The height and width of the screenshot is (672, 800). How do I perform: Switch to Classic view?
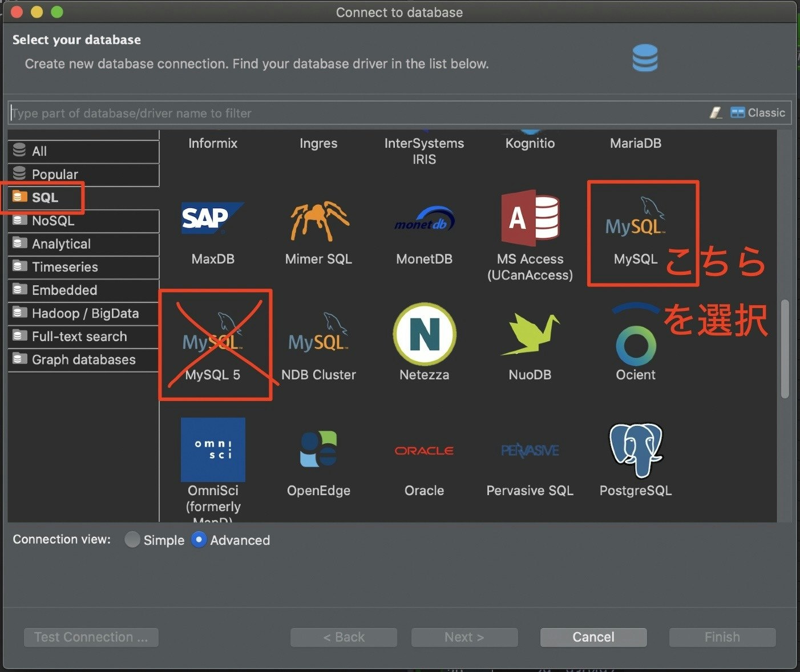tap(758, 113)
